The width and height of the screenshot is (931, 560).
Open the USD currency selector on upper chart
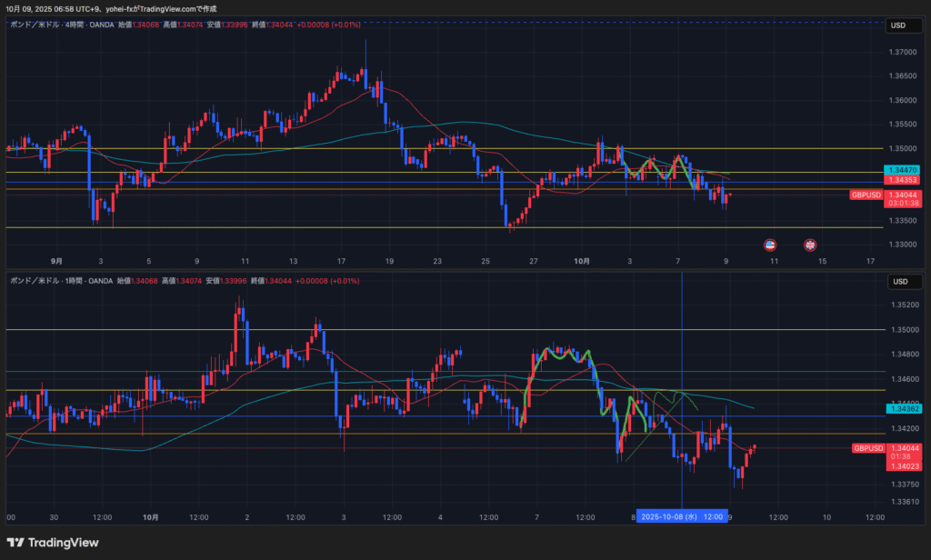click(x=898, y=25)
